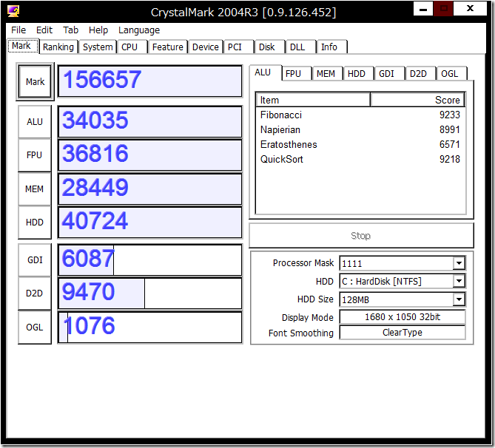Expand the Processor Mask dropdown
Viewport: 495px width, 448px height.
[459, 263]
